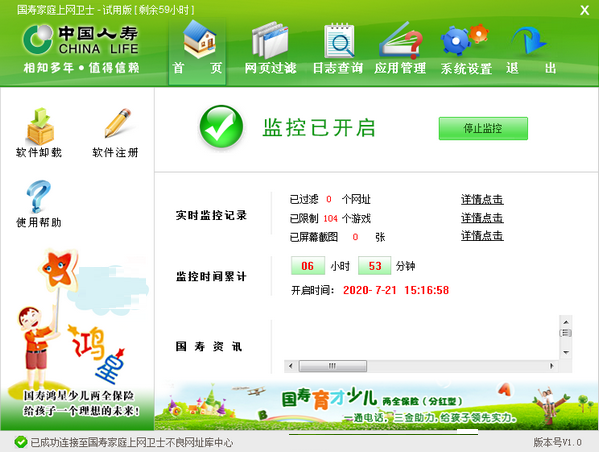
Task: Open 详情点击 link for filtered URLs
Action: (482, 199)
